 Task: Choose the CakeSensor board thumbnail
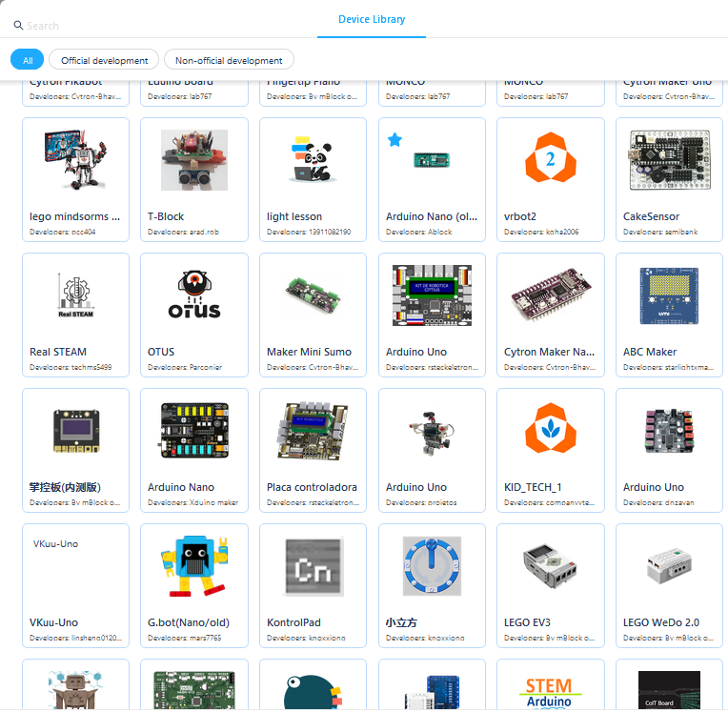pos(670,160)
